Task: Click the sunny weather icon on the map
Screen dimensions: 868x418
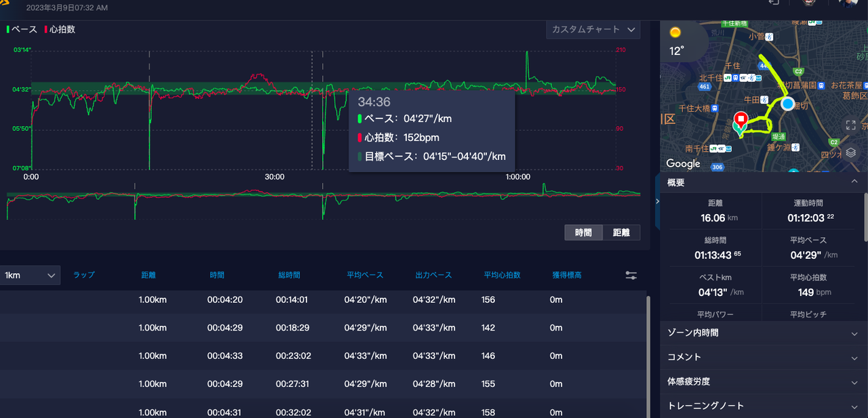Action: click(675, 33)
